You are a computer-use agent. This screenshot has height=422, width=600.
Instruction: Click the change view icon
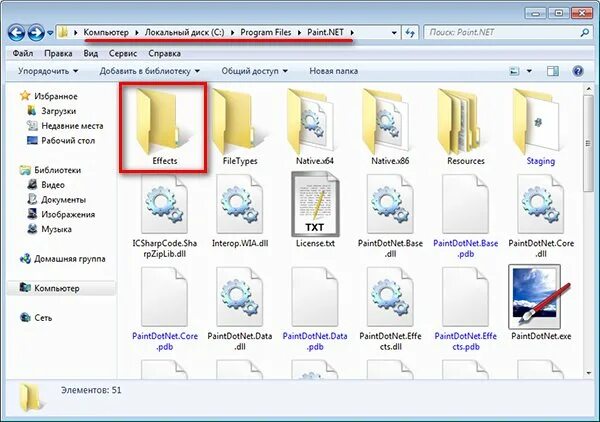(515, 71)
